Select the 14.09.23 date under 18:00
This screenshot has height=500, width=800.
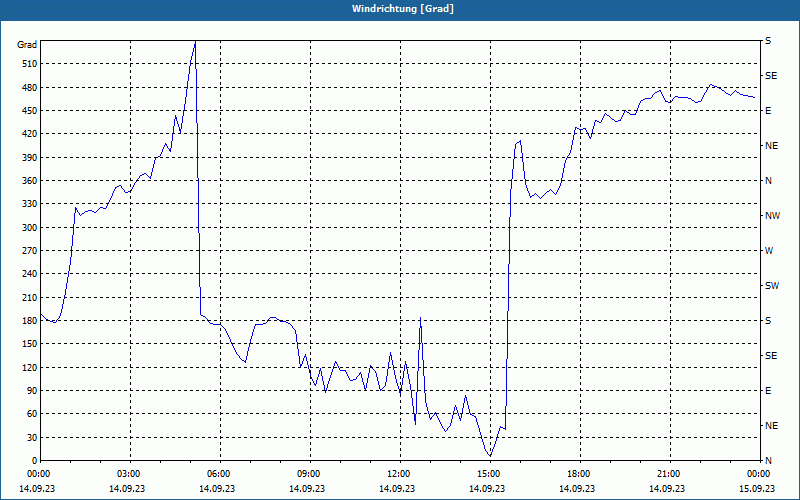coord(577,488)
